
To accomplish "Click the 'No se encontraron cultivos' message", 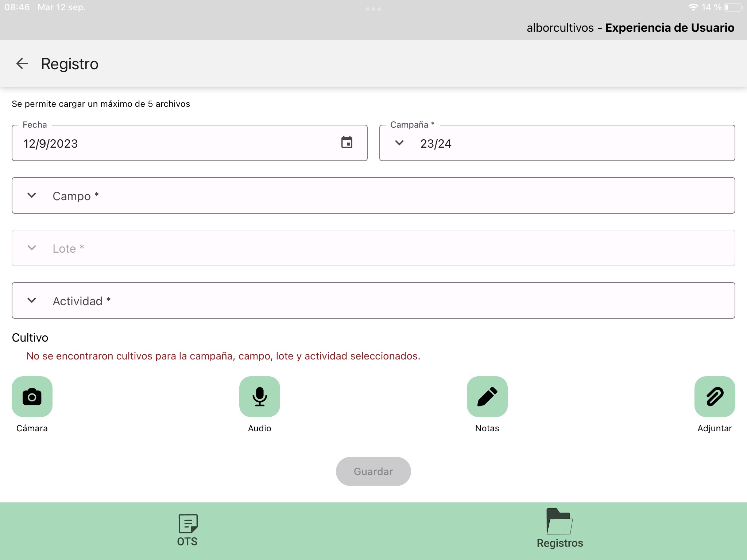I will [x=223, y=356].
